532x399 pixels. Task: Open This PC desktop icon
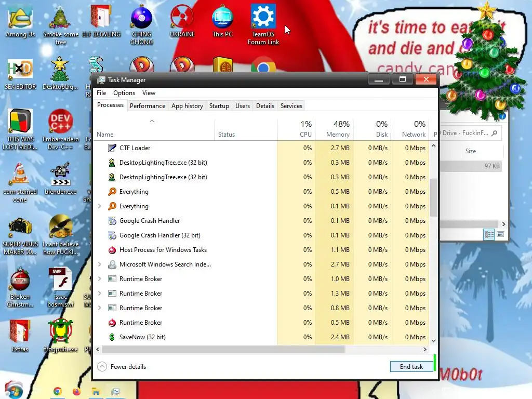pyautogui.click(x=222, y=21)
